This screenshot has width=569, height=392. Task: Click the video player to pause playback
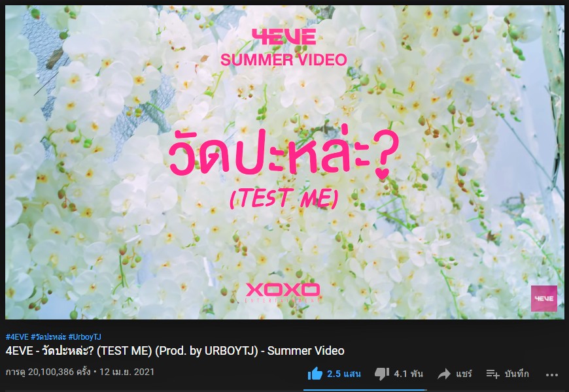pos(284,162)
